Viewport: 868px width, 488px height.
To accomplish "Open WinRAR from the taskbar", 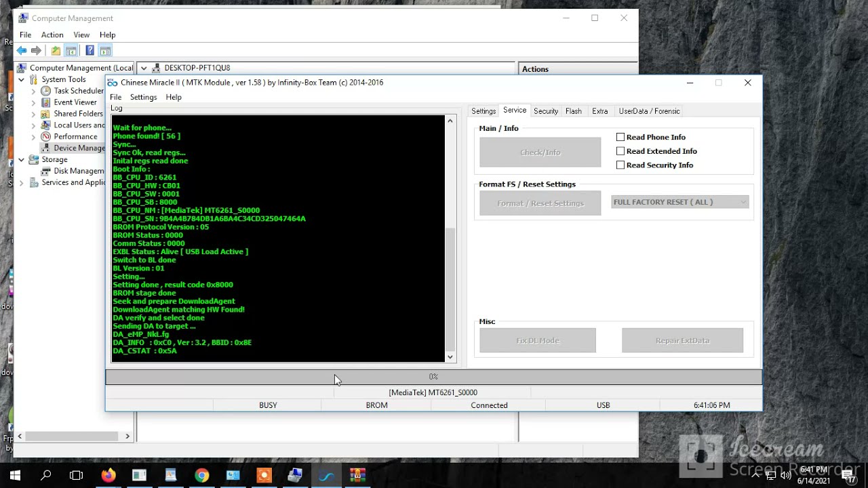I will (x=357, y=475).
